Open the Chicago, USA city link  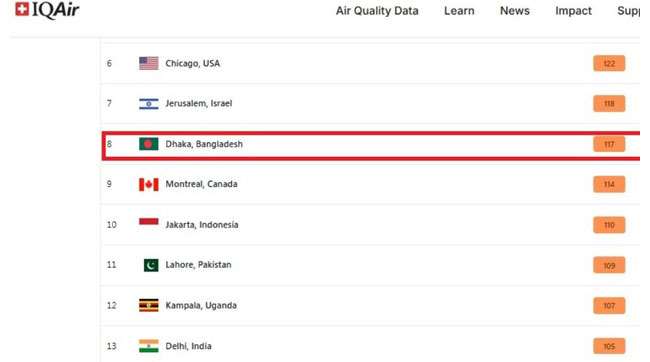(x=193, y=63)
